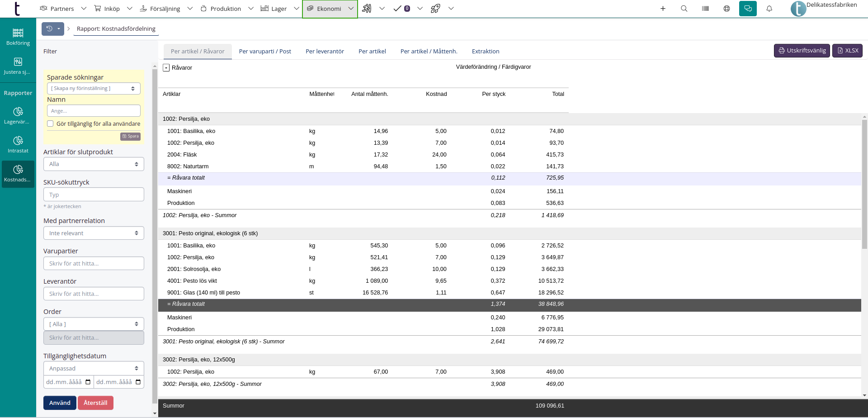Open the Lagervärde report icon
The height and width of the screenshot is (418, 868).
(x=18, y=115)
